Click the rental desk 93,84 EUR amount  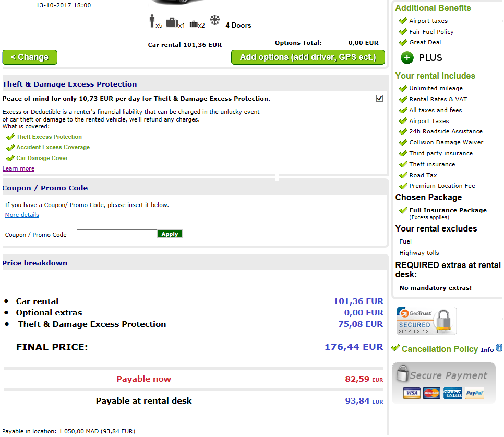click(x=364, y=401)
